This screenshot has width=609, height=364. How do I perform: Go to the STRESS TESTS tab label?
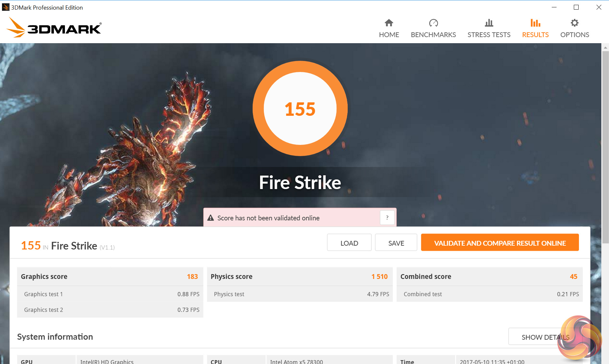489,35
